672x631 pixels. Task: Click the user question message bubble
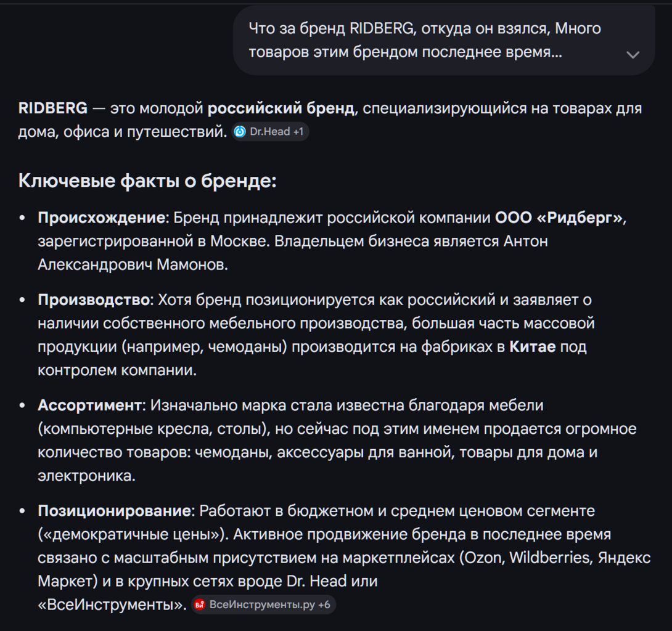tap(425, 41)
